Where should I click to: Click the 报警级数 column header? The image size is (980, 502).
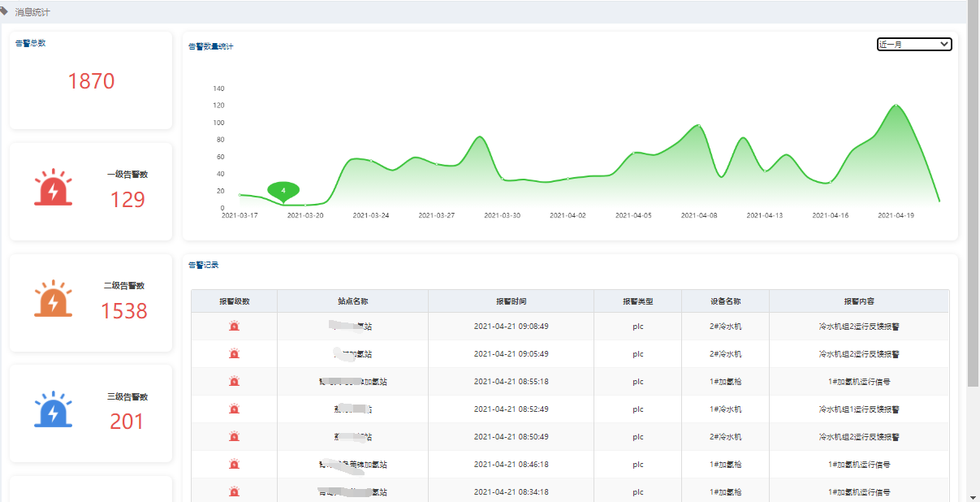tap(234, 301)
